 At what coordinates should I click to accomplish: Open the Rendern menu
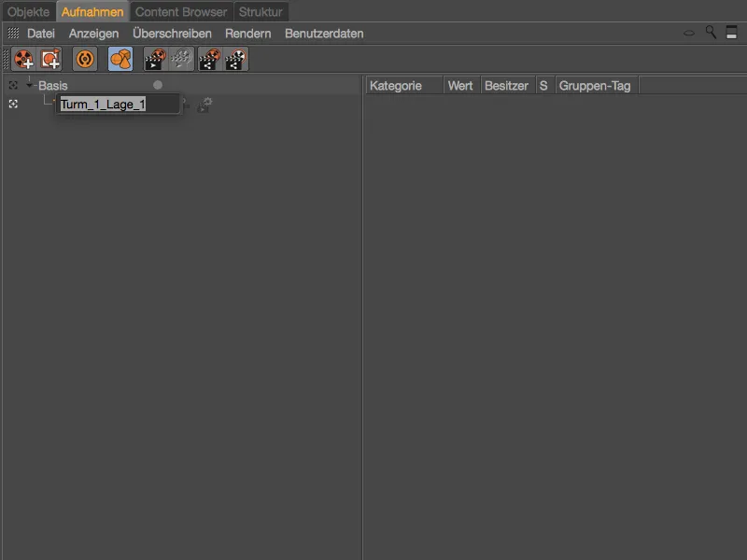click(248, 34)
